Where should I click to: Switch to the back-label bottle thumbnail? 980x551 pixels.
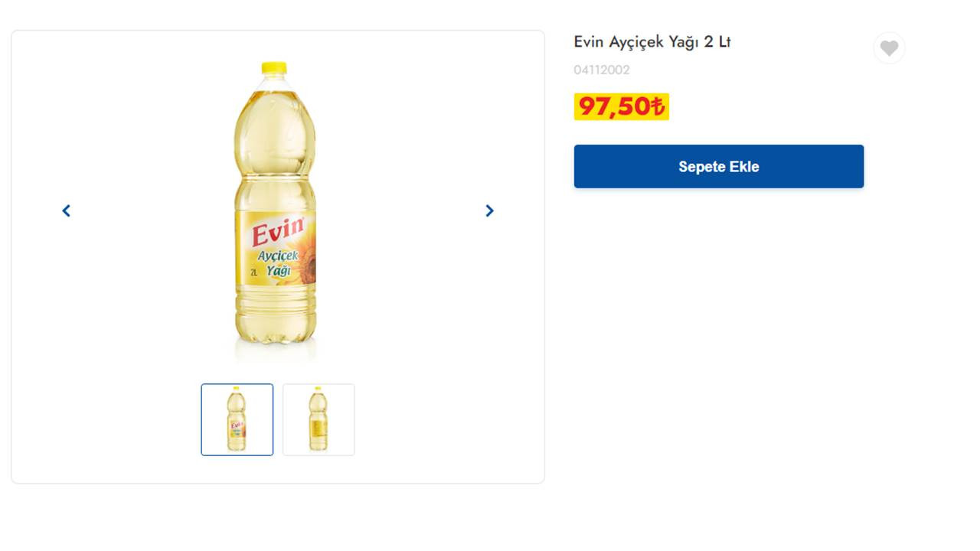[318, 419]
